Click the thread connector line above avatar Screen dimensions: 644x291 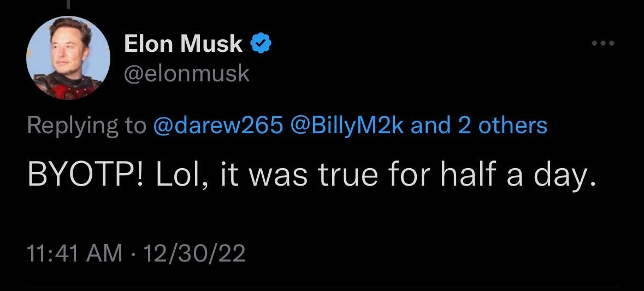pos(69,4)
